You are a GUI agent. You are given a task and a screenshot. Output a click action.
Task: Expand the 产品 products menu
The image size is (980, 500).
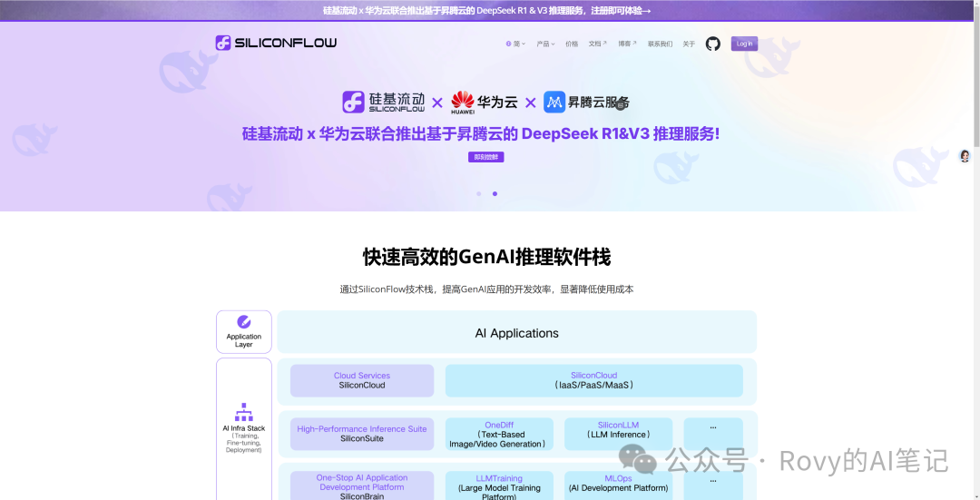tap(545, 44)
